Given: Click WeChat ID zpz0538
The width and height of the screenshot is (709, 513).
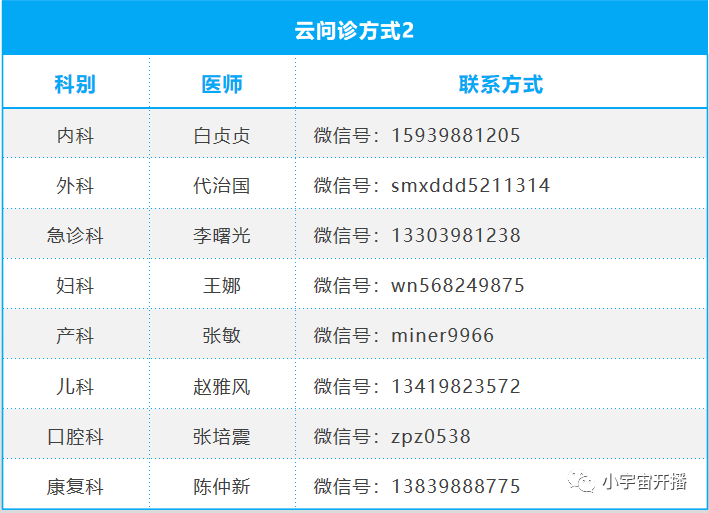Looking at the screenshot, I should [x=431, y=437].
